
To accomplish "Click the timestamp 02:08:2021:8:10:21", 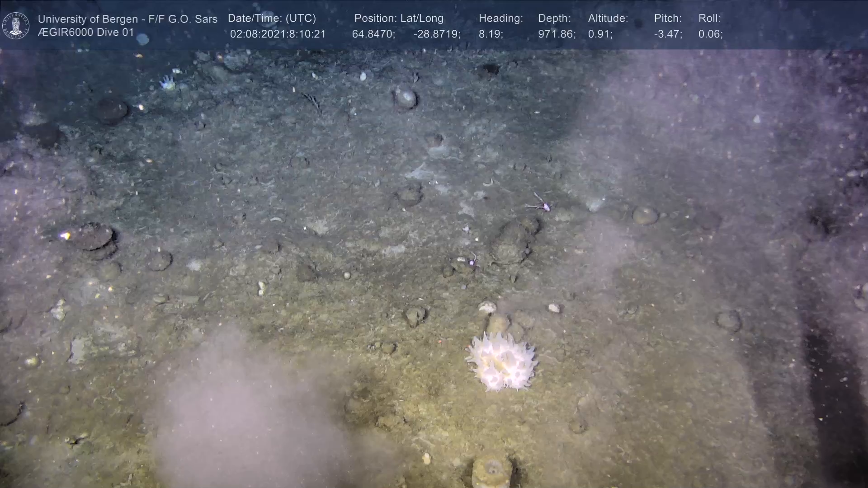I will coord(278,34).
